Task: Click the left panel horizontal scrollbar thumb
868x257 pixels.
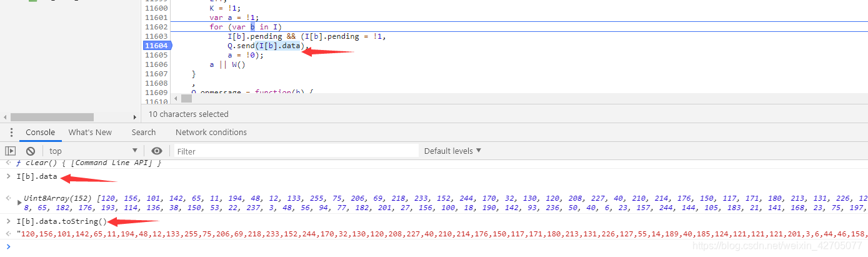Action: coord(52,117)
